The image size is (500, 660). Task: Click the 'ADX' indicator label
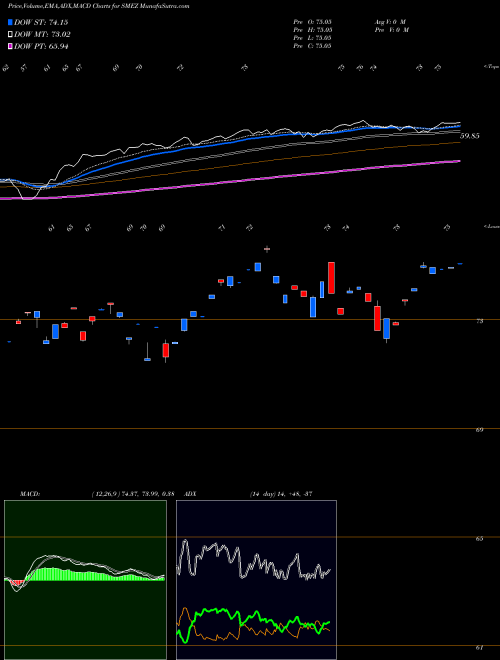(x=191, y=494)
